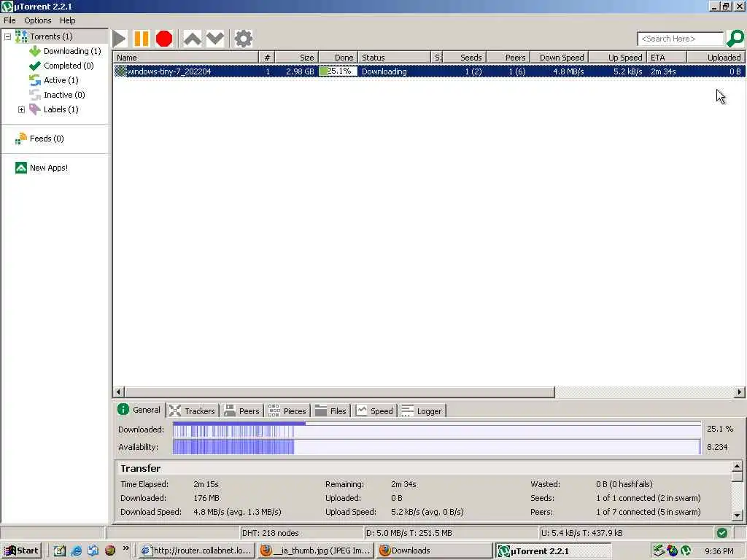Sort by the Done column header

point(338,57)
